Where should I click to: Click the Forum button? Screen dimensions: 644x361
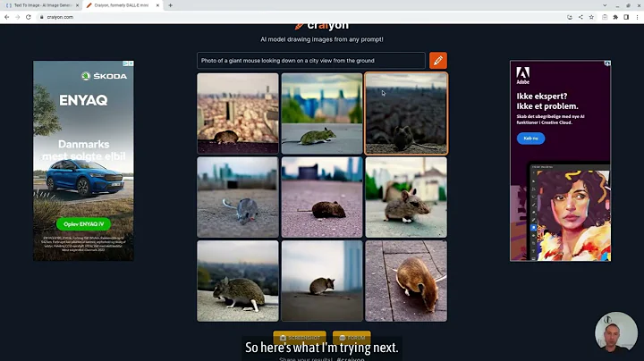click(x=352, y=337)
